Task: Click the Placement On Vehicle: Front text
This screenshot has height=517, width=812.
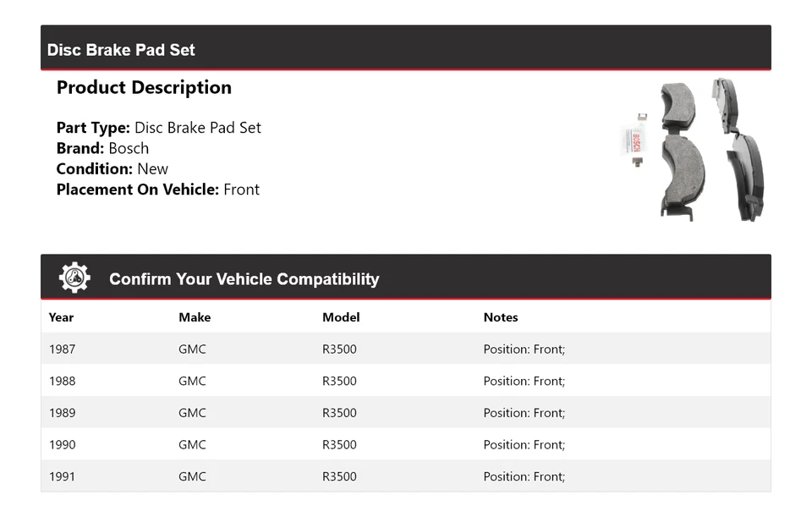Action: (158, 190)
